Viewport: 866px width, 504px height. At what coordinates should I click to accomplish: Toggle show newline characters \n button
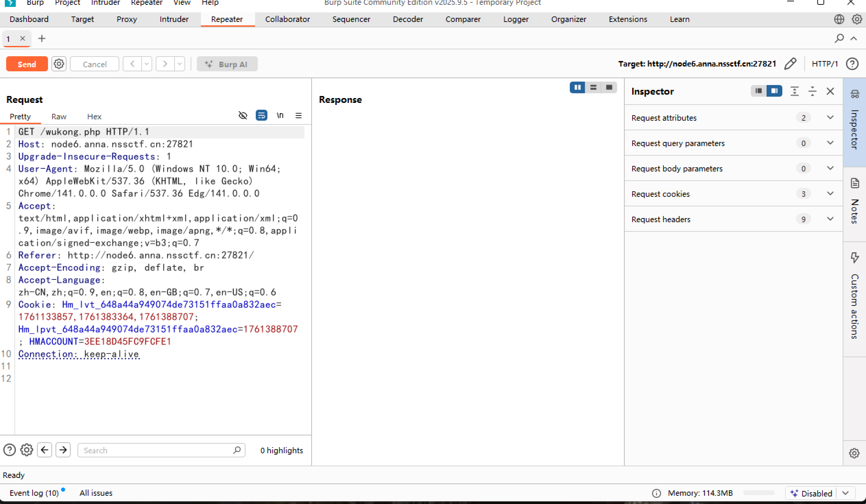tap(280, 116)
